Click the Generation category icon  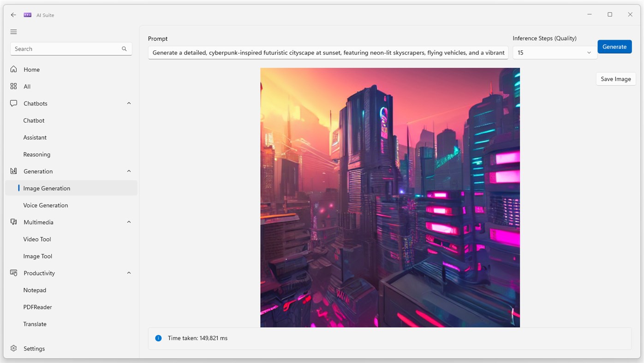[x=13, y=171]
